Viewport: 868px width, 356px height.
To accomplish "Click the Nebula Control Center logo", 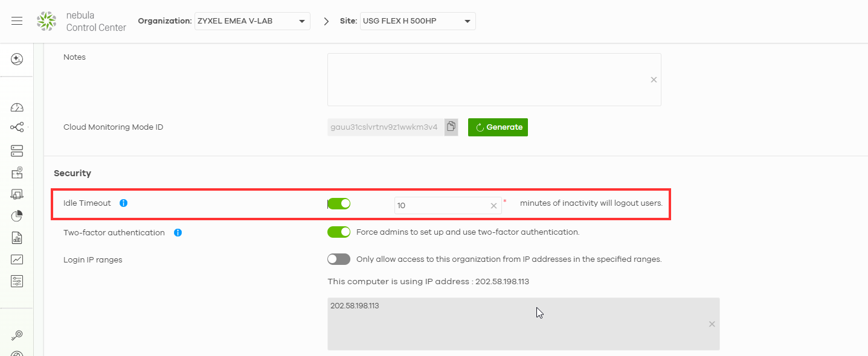I will click(81, 21).
